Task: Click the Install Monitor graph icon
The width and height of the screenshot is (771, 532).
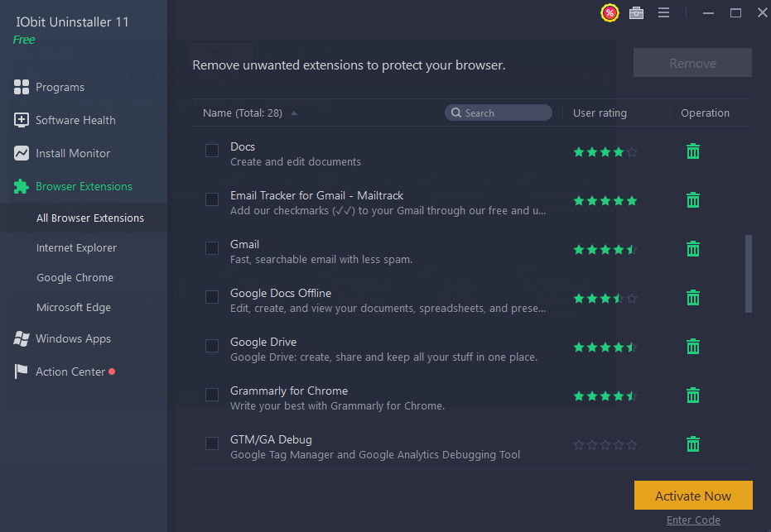Action: [22, 153]
